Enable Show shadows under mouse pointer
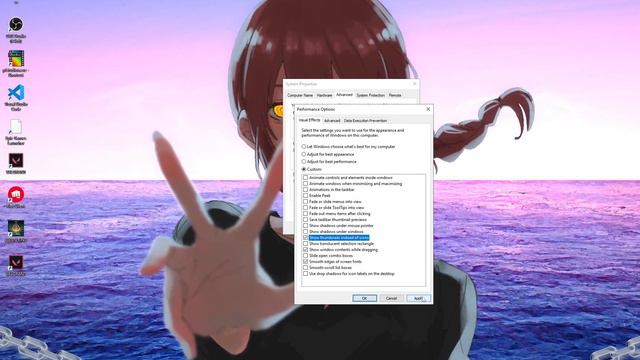640x360 pixels. click(x=306, y=226)
